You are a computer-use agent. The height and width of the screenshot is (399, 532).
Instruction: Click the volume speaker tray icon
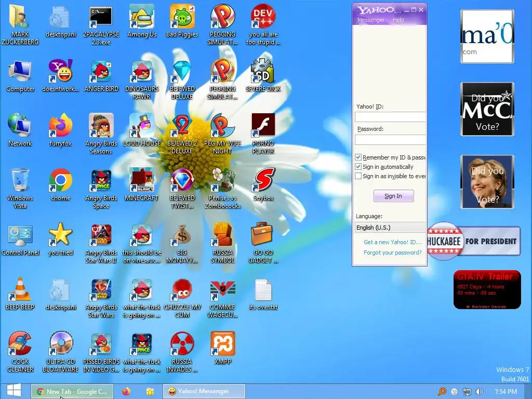[479, 392]
